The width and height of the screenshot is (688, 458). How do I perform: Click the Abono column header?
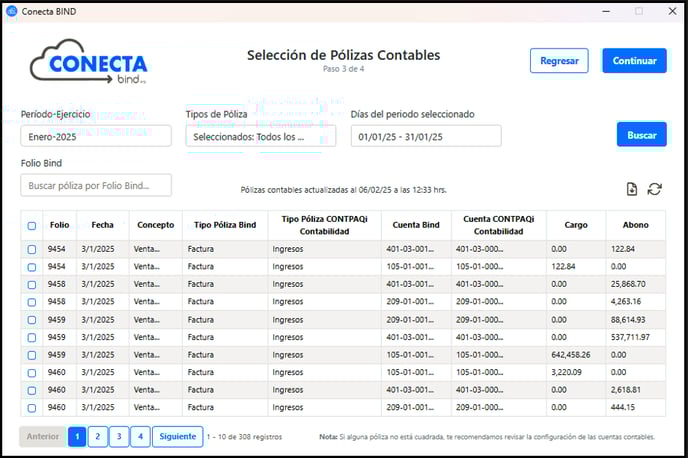click(636, 225)
